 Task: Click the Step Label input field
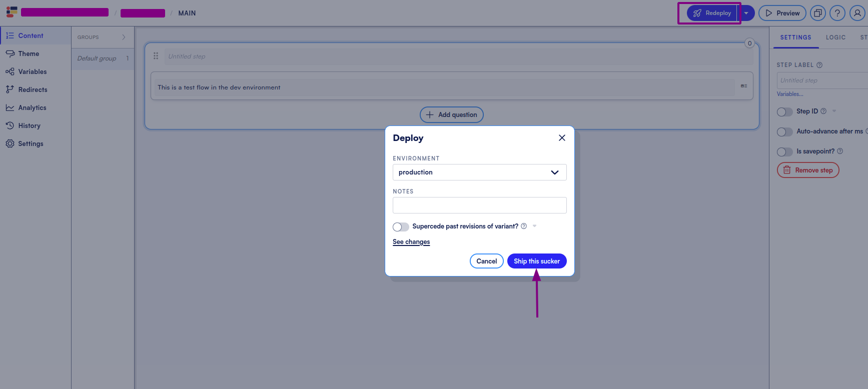click(x=822, y=80)
